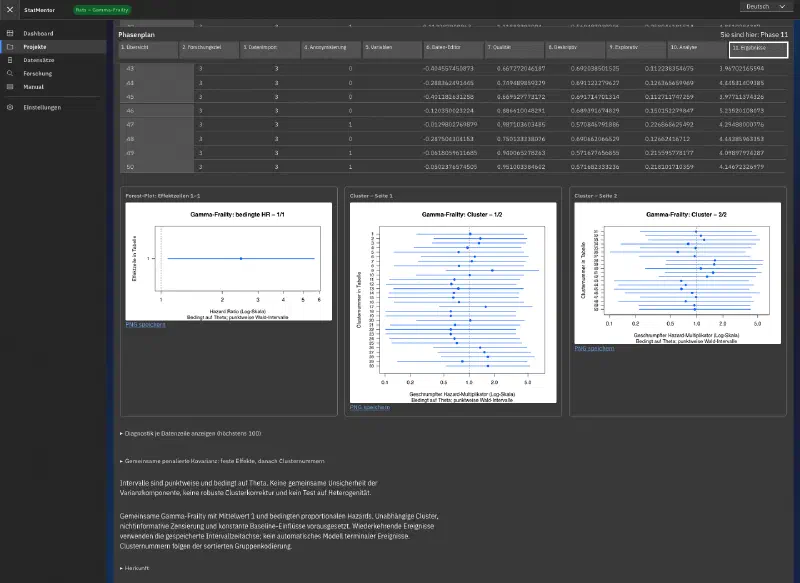Image resolution: width=800 pixels, height=583 pixels.
Task: Click value 0.215595778177 in row 49
Action: point(669,153)
